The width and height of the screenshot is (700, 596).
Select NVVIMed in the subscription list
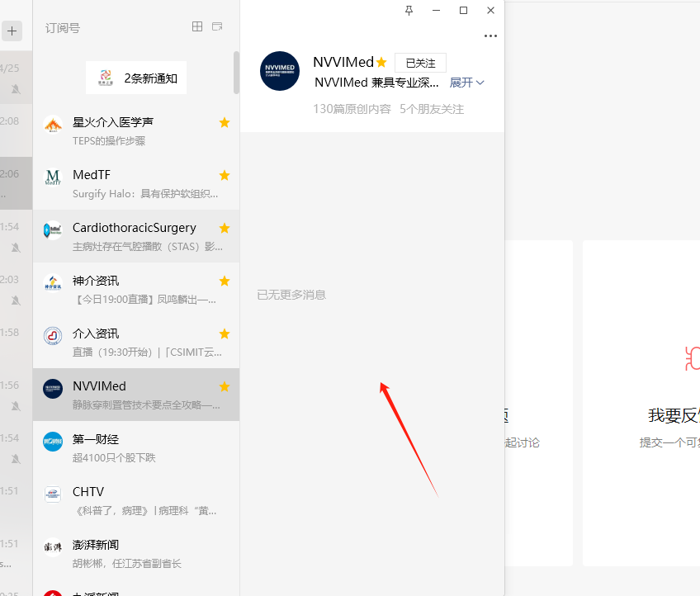click(x=136, y=395)
